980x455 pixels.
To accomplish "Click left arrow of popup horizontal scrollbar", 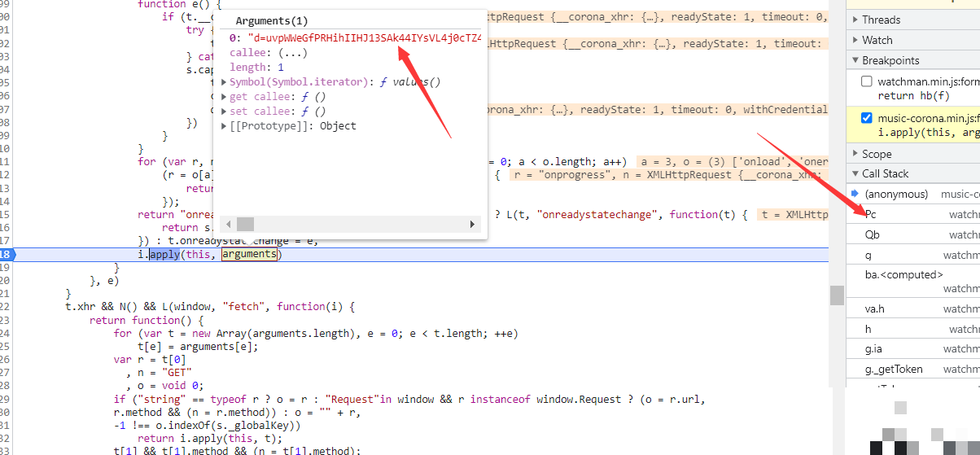I will (x=228, y=224).
